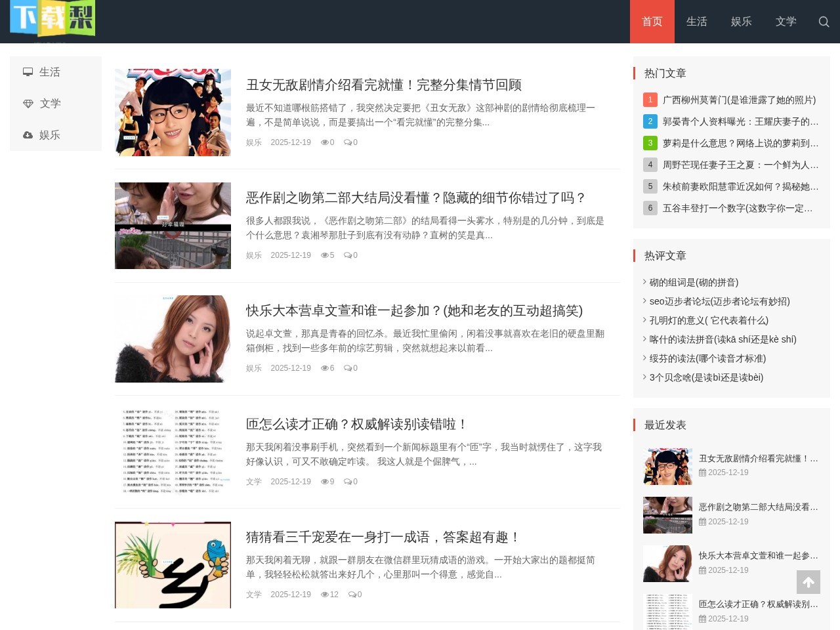Viewport: 840px width, 630px height.
Task: Click the comment bubble on 猜猜看三千宠爱 article
Action: coord(351,595)
